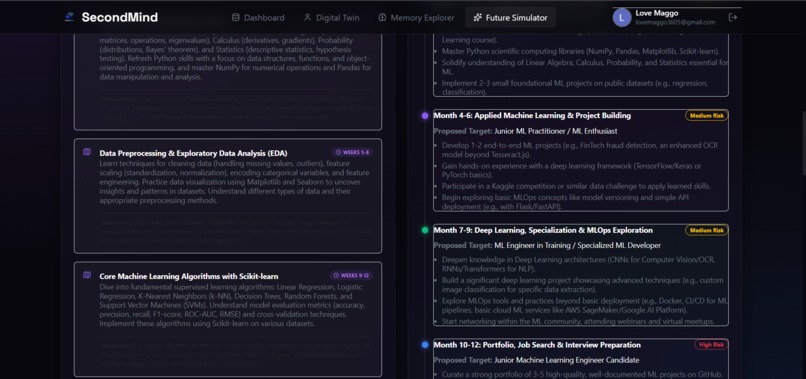This screenshot has width=806, height=379.
Task: Click the 'Master Python scientific computing libraries' bullet
Action: 580,51
